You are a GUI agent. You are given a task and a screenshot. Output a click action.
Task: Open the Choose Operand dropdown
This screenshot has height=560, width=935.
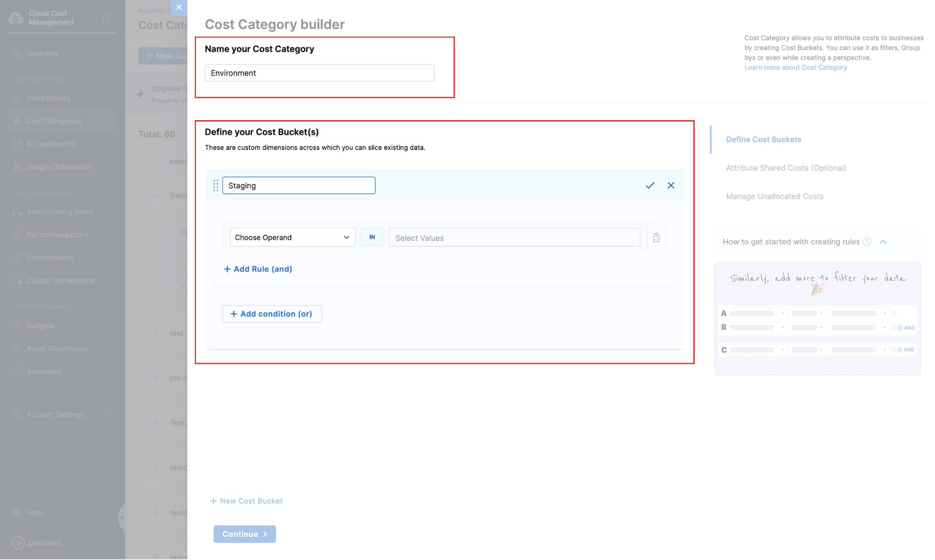point(292,238)
